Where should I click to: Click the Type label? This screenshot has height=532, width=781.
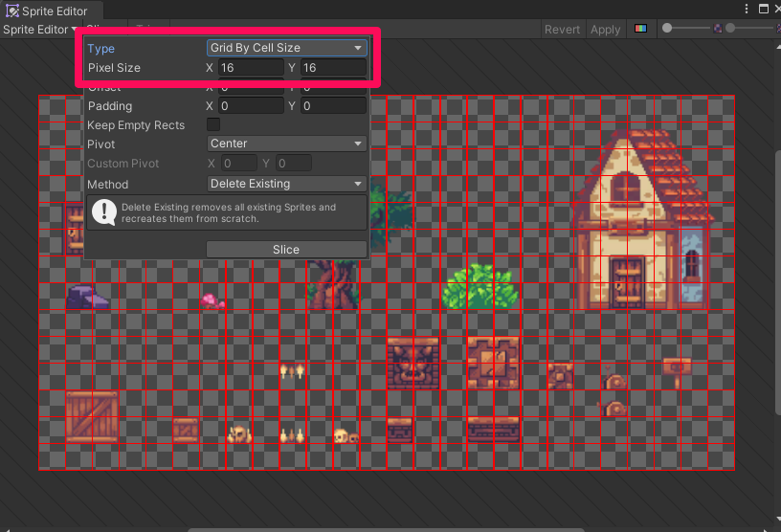point(101,49)
